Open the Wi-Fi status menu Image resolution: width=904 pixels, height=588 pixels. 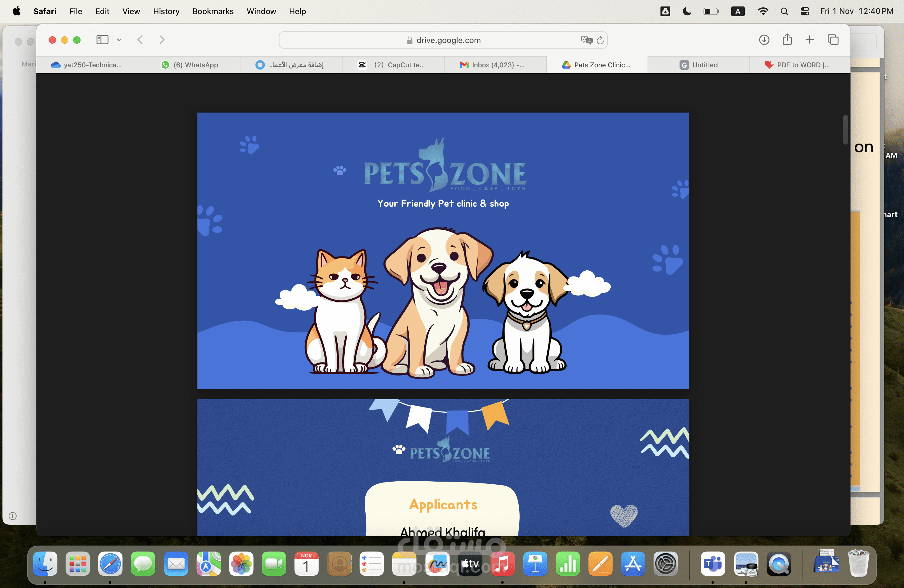click(763, 11)
